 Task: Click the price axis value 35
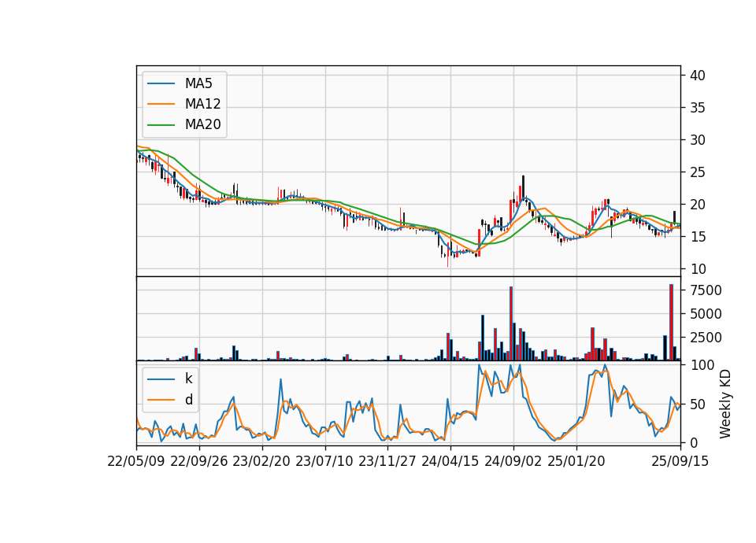point(698,108)
